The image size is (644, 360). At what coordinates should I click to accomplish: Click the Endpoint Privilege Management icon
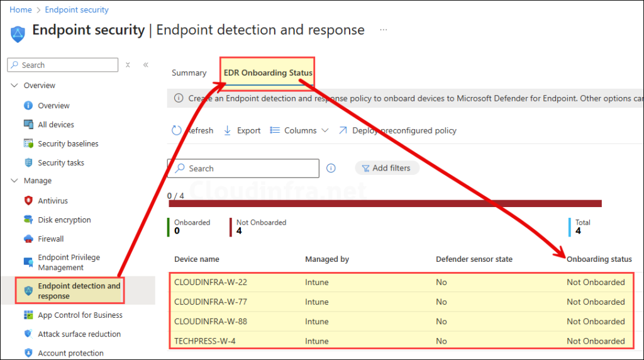point(28,262)
